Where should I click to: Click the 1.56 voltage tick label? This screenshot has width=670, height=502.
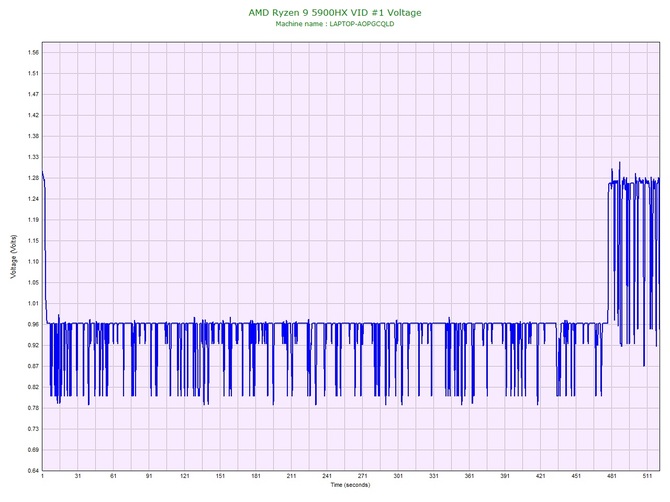click(x=33, y=53)
